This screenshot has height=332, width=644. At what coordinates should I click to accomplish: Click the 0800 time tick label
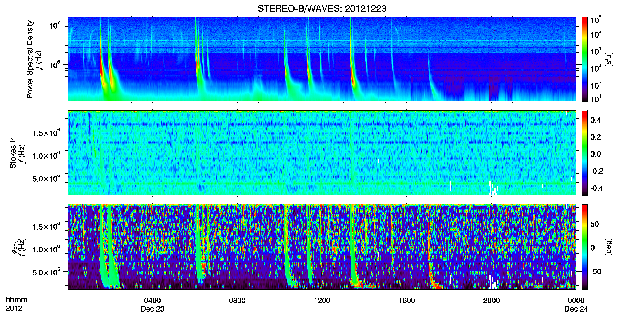(237, 301)
